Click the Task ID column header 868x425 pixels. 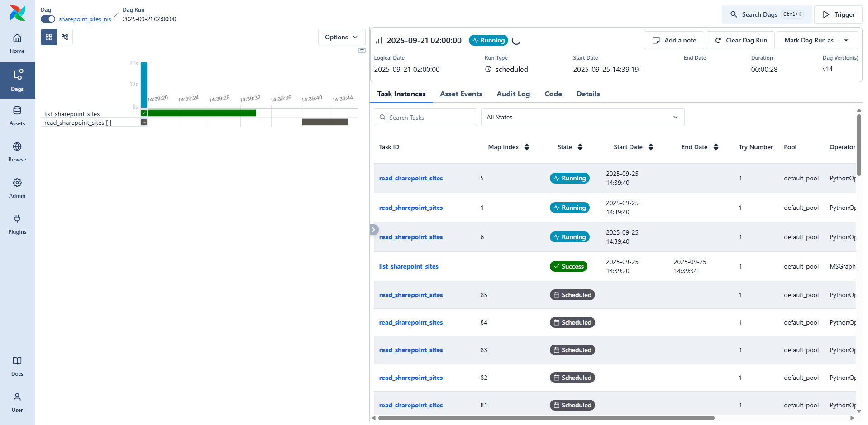[389, 147]
